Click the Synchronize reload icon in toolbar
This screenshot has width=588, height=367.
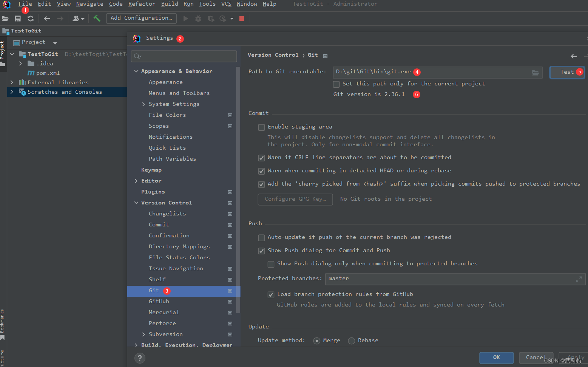(31, 19)
